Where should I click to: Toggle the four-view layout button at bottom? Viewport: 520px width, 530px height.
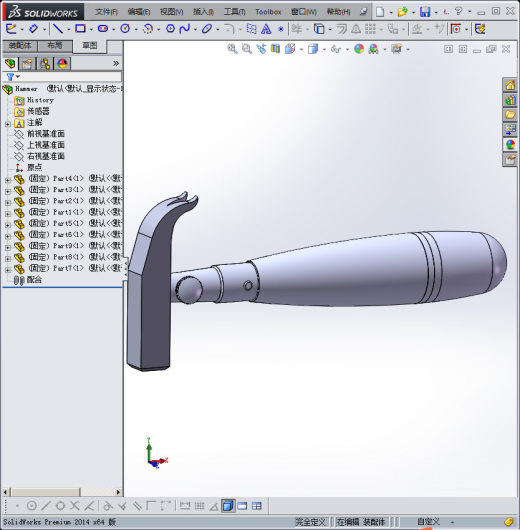(257, 506)
